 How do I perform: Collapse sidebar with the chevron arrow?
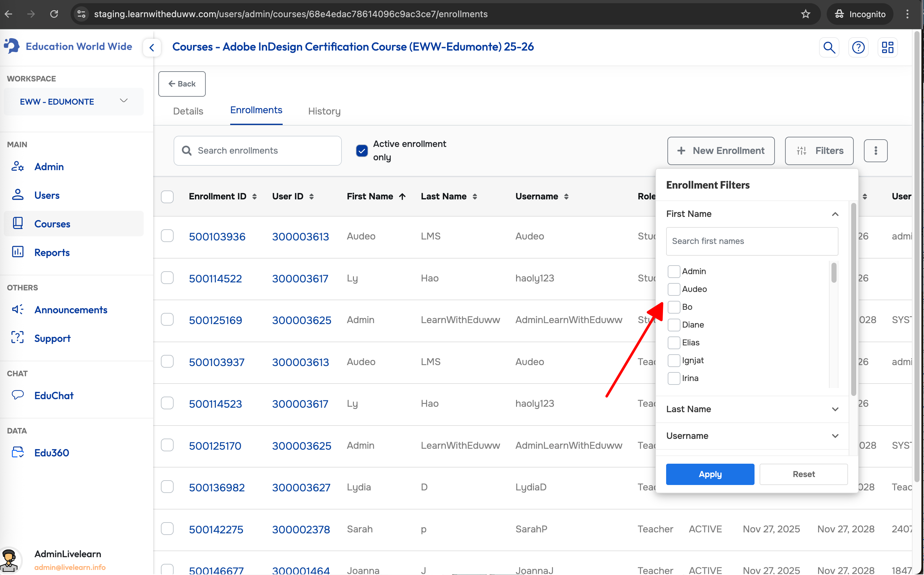coord(152,47)
